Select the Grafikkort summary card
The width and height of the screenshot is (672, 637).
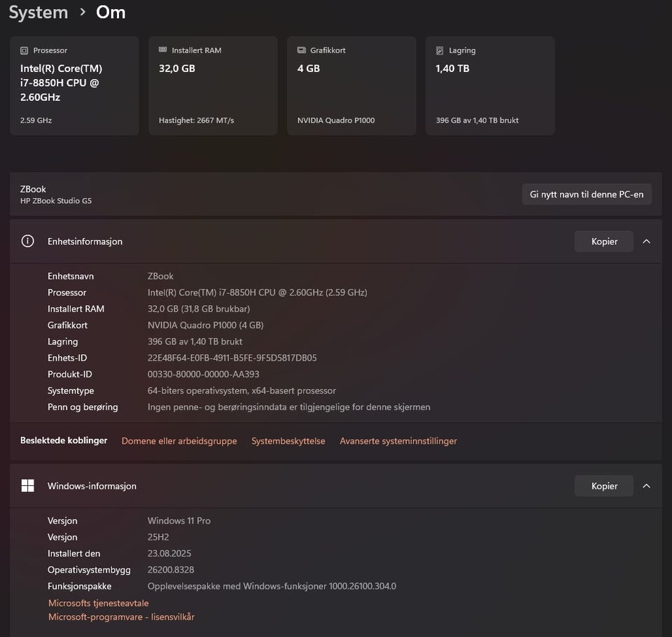click(x=351, y=85)
